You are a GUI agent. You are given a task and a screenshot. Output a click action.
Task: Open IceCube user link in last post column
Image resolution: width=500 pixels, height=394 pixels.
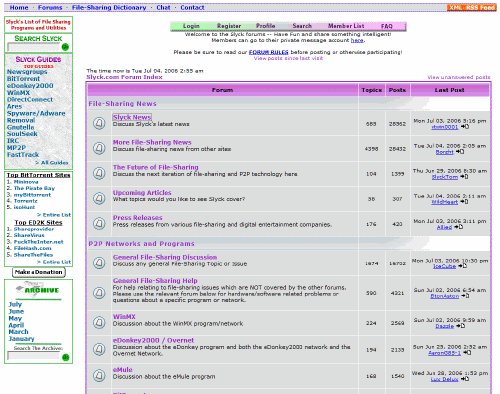pyautogui.click(x=444, y=266)
